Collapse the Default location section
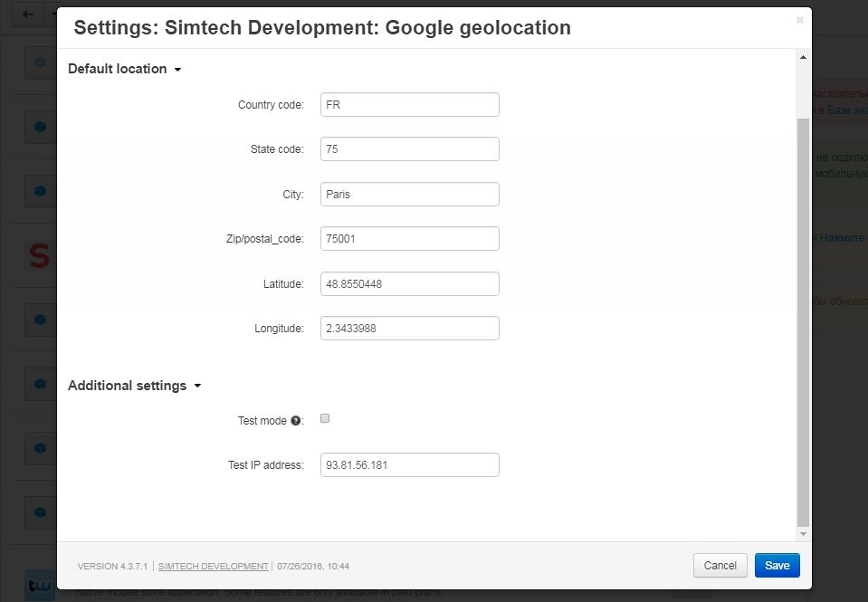This screenshot has width=868, height=602. (125, 69)
